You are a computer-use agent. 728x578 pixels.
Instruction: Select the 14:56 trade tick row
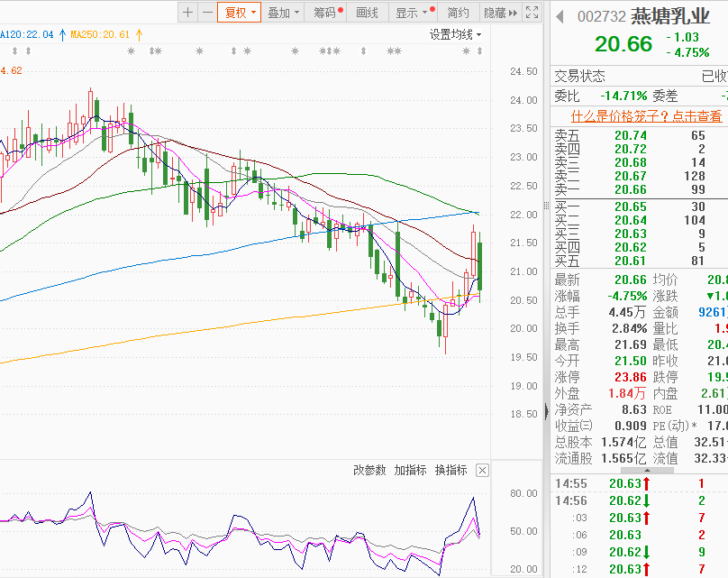point(639,500)
